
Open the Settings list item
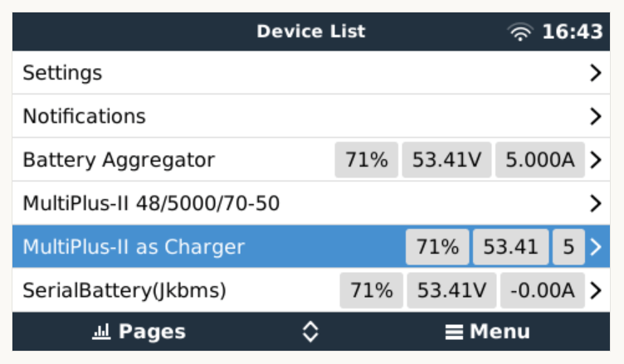point(62,73)
